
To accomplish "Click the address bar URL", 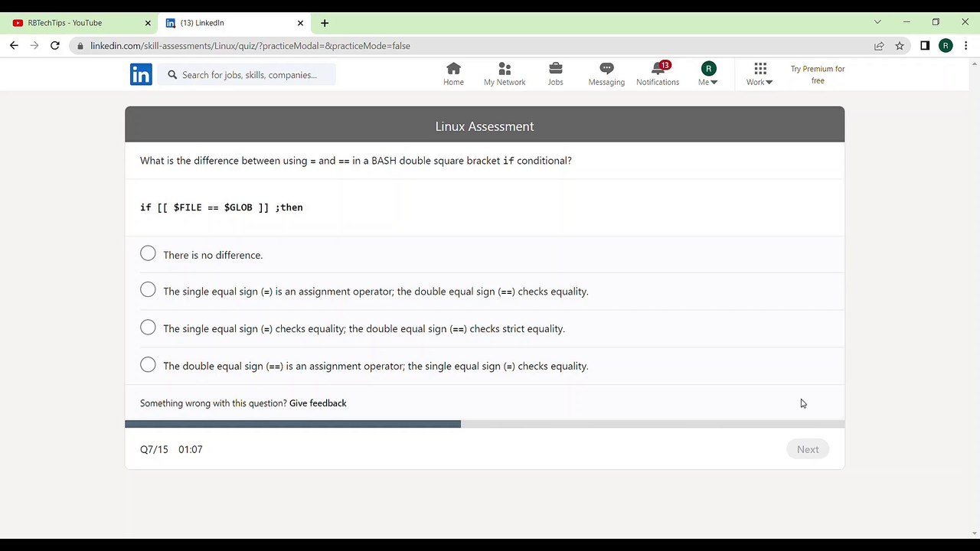I will (250, 46).
